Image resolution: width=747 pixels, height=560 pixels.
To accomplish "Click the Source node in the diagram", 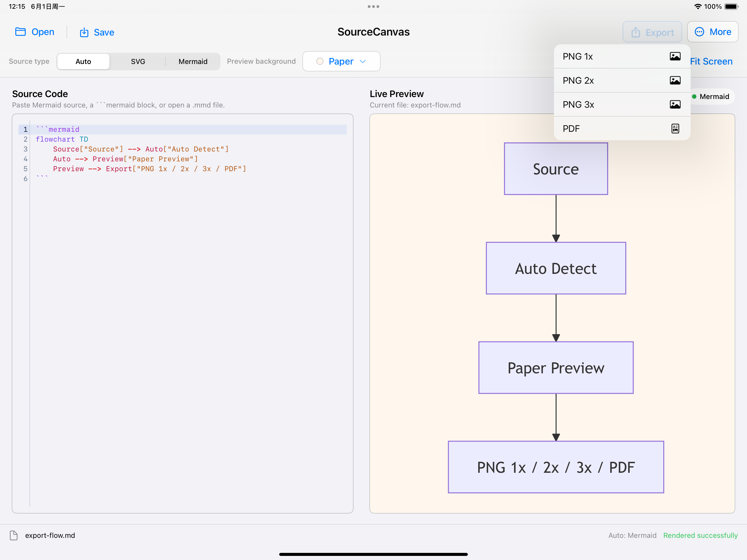I will coord(556,168).
